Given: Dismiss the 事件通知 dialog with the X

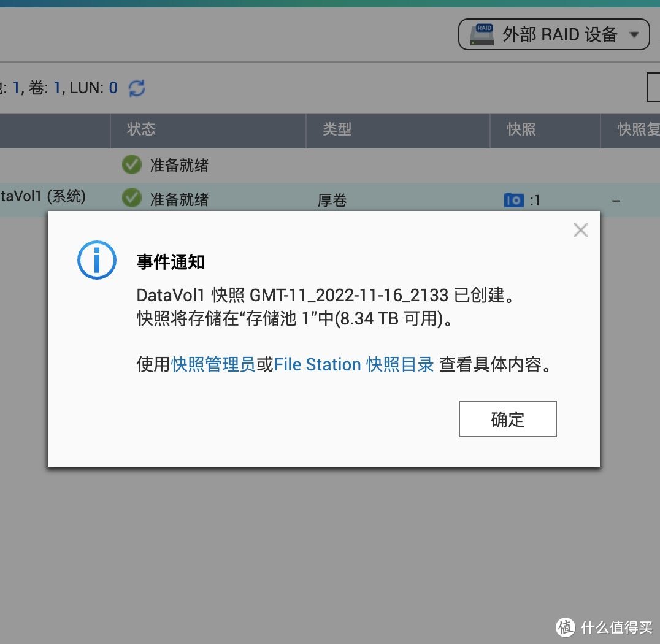Looking at the screenshot, I should 580,229.
